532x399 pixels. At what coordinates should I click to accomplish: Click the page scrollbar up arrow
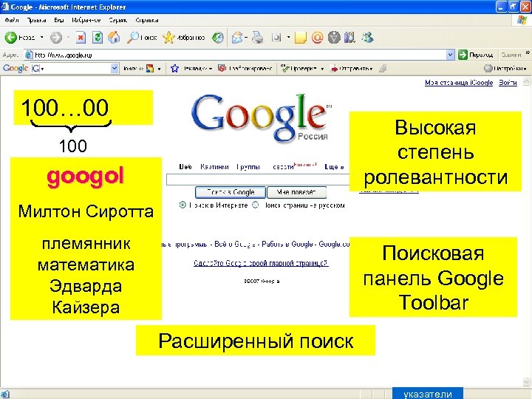[526, 81]
